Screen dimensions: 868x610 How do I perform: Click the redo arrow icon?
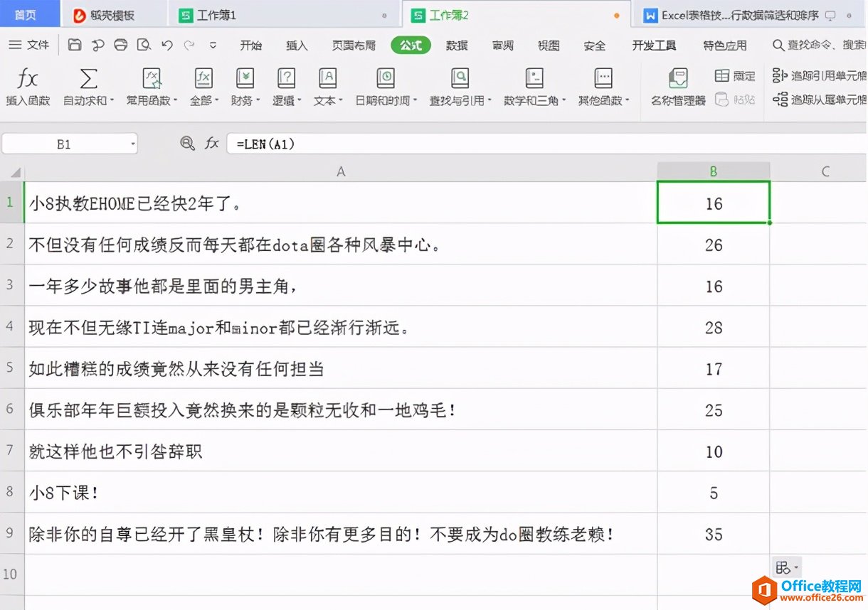coord(189,45)
